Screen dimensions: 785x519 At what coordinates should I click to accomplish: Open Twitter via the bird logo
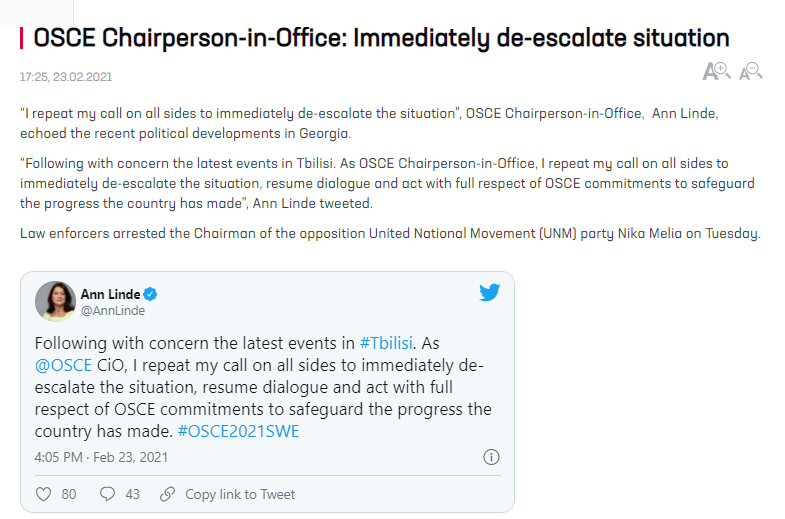click(489, 292)
